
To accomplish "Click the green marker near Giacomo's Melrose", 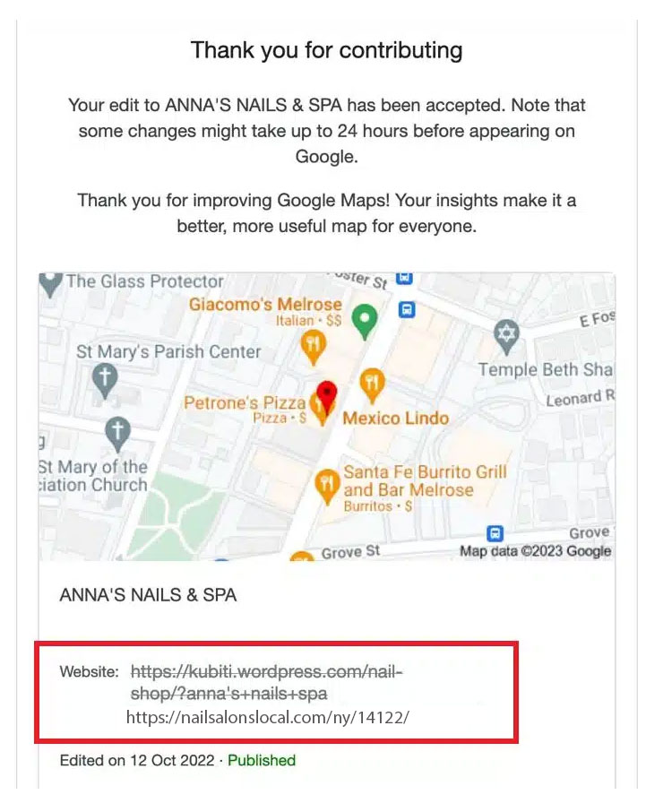I will [365, 321].
